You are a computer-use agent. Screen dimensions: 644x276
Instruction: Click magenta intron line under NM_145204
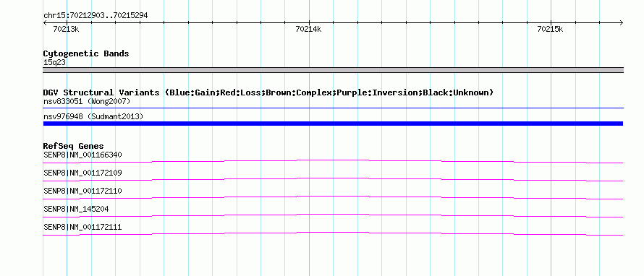[x=333, y=214]
